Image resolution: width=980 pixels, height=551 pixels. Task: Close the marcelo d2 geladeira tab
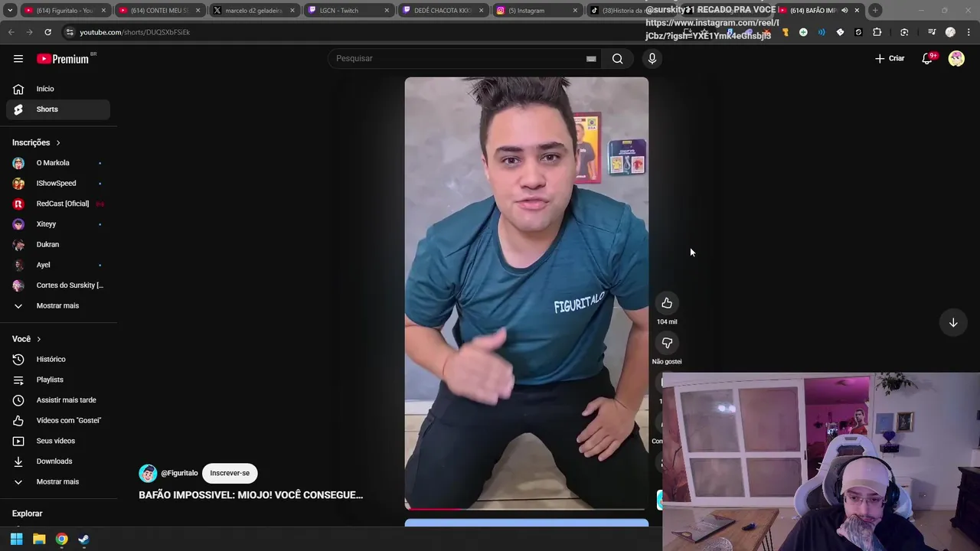(292, 10)
